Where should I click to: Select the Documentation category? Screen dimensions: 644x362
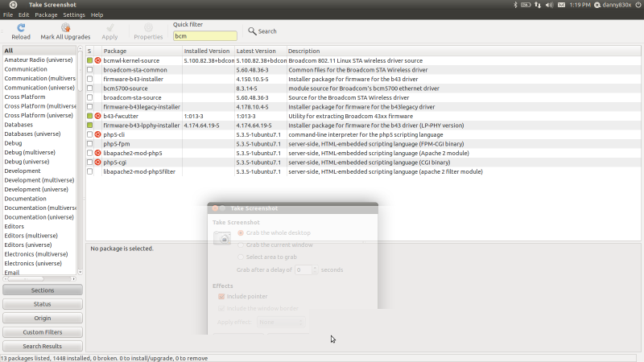[39, 199]
